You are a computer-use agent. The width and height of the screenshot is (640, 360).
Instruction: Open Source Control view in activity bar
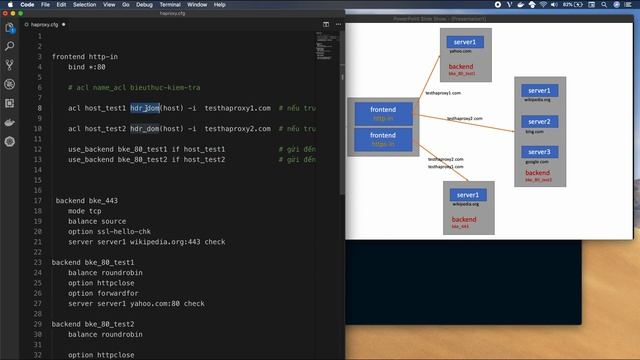[x=9, y=64]
